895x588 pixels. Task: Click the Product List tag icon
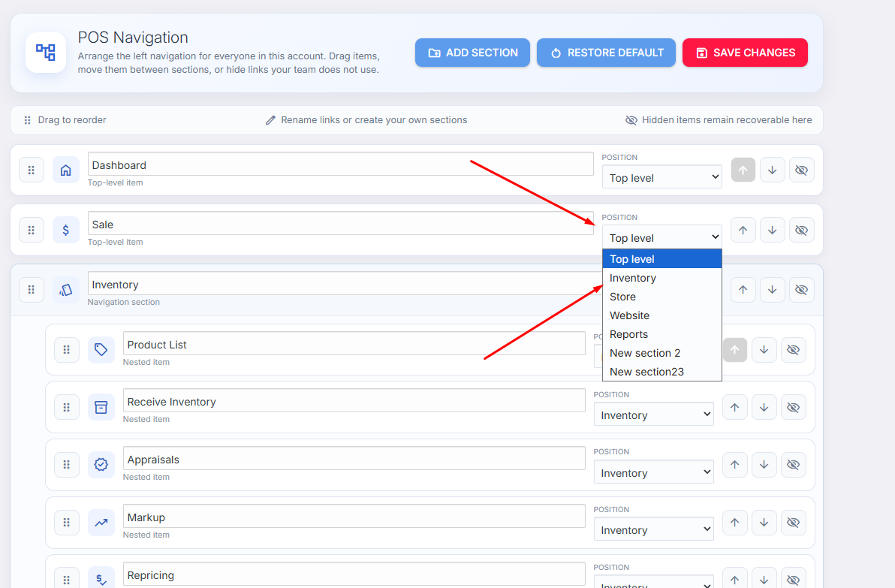click(101, 349)
